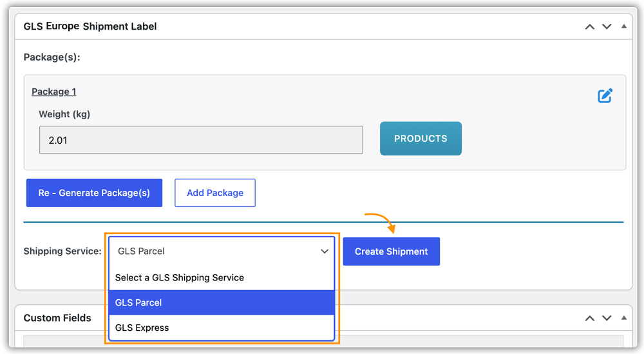Edit Package 1 with the pencil icon
This screenshot has height=354, width=644.
(x=605, y=95)
